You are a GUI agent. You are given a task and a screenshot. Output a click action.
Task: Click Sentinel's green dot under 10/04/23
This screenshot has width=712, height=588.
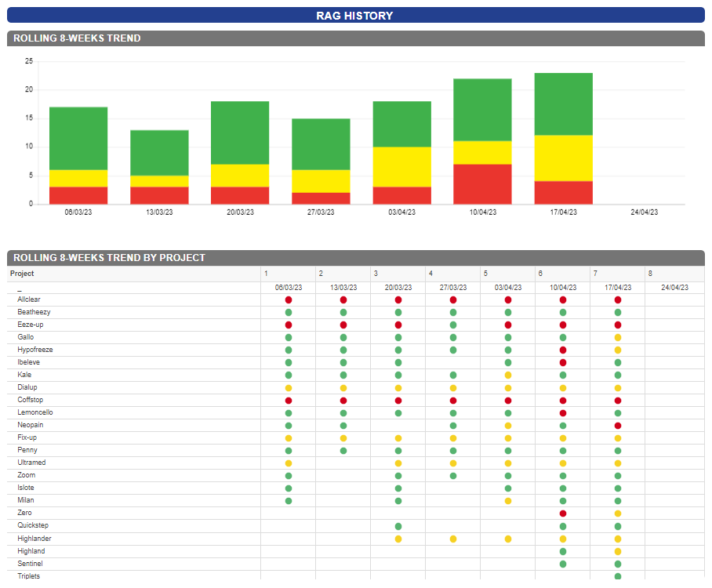click(563, 564)
